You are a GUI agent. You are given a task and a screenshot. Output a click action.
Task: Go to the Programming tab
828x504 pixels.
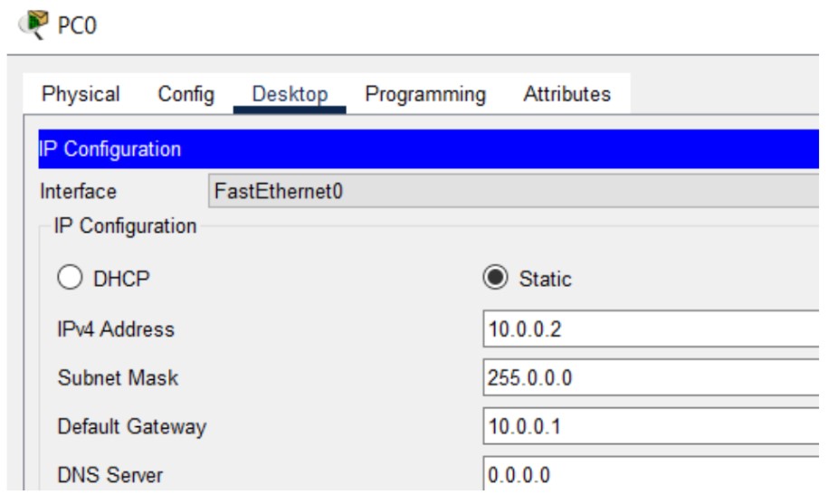coord(425,94)
